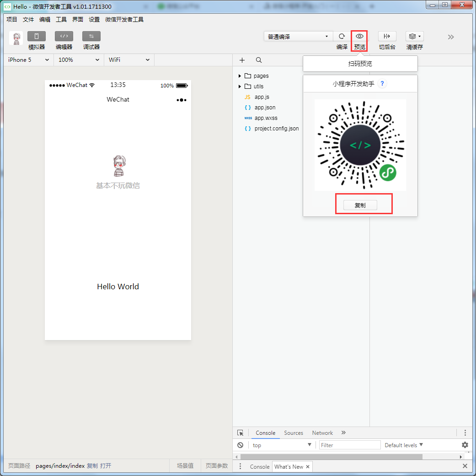Viewport: 476px width, 476px height.
Task: Click 打开 link in page path bar
Action: [106, 465]
